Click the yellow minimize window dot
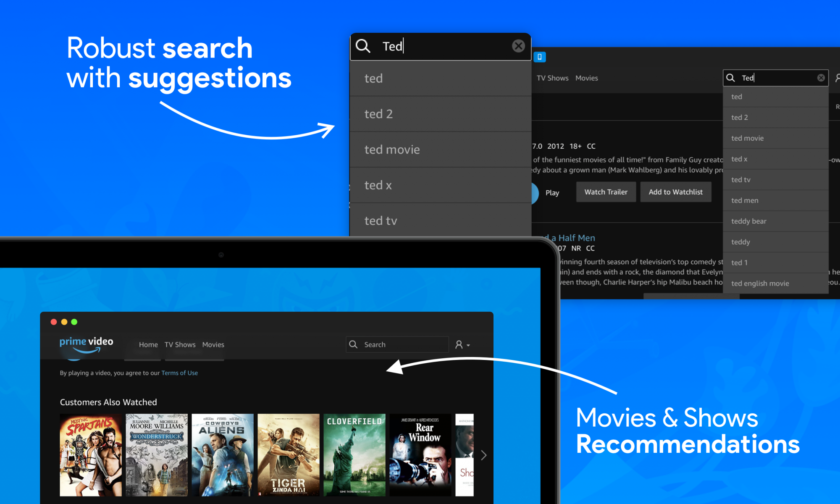The height and width of the screenshot is (504, 840). coord(64,322)
